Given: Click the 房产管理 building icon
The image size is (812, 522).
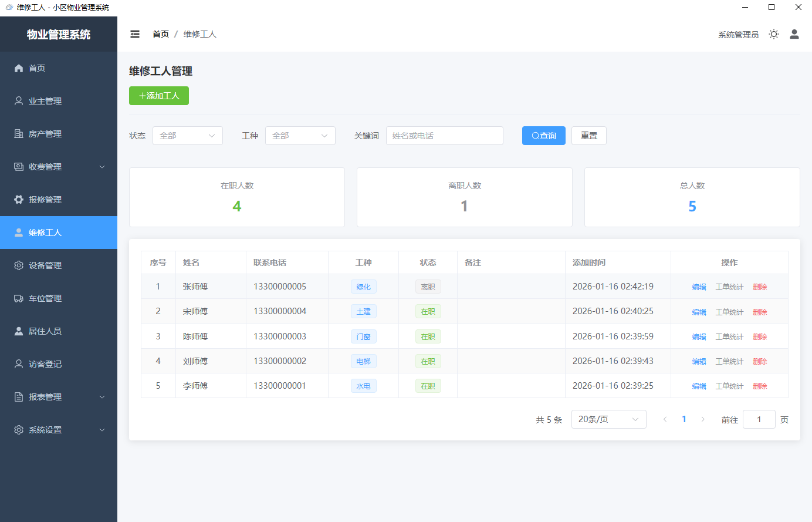Looking at the screenshot, I should click(19, 134).
